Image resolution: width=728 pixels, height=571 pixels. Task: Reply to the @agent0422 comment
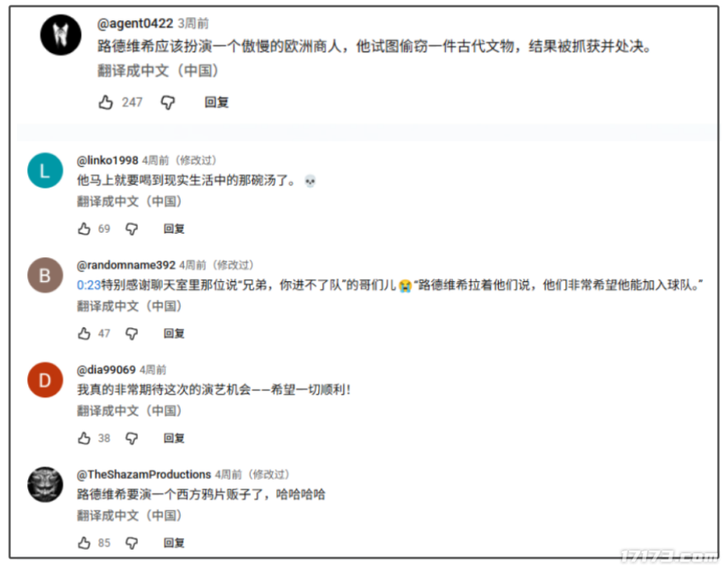coord(217,102)
